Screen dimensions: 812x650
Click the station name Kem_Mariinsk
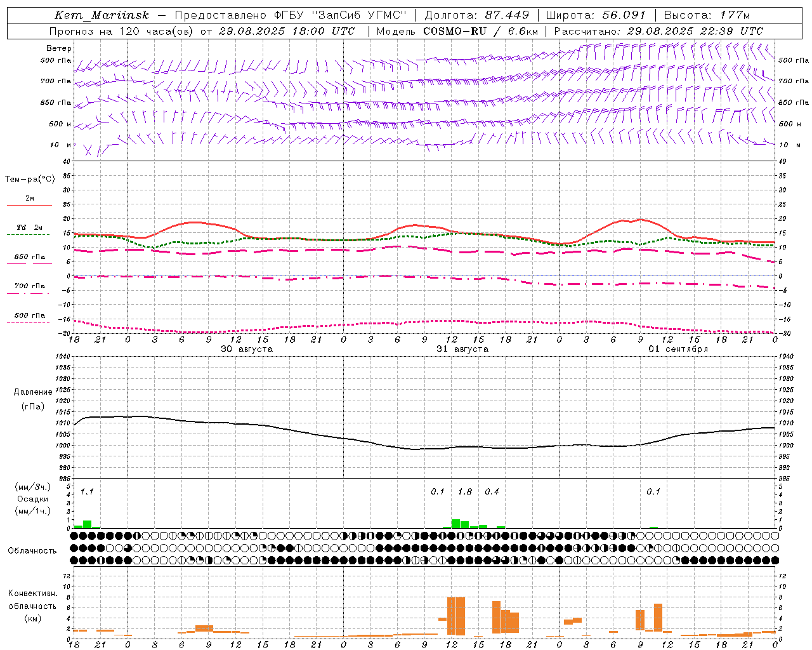101,15
